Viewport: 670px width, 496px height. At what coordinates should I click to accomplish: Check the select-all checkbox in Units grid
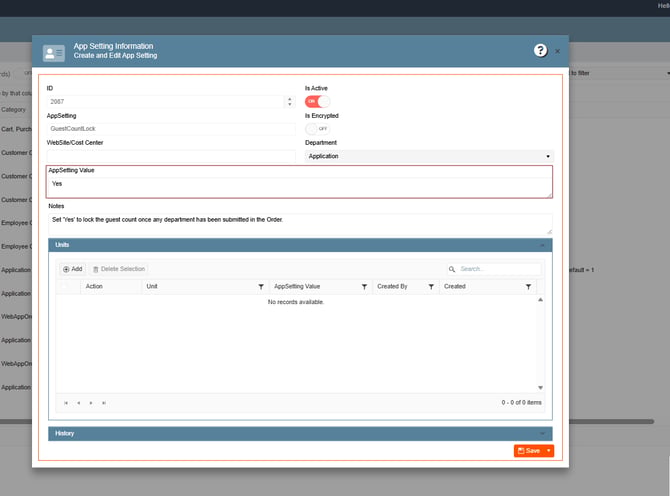pos(65,286)
